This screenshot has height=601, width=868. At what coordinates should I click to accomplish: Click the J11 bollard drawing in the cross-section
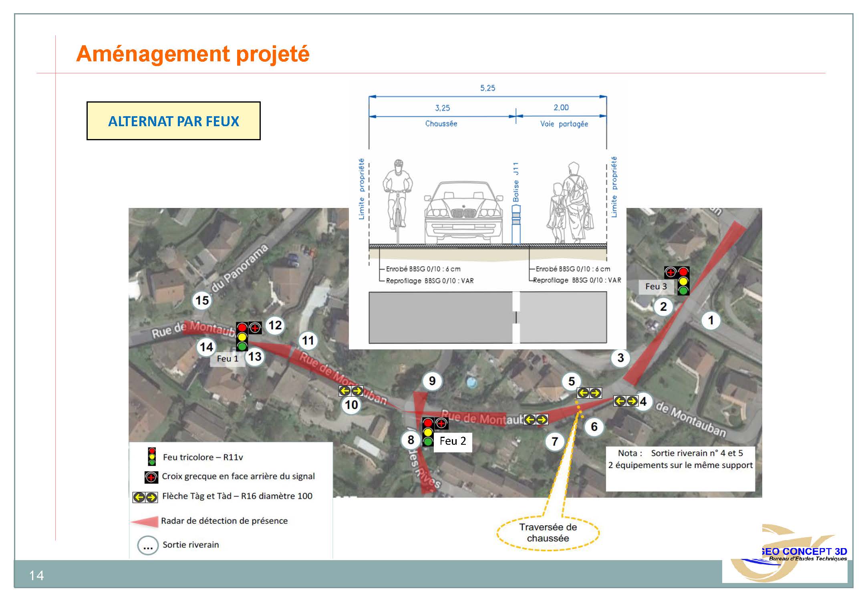(x=516, y=224)
